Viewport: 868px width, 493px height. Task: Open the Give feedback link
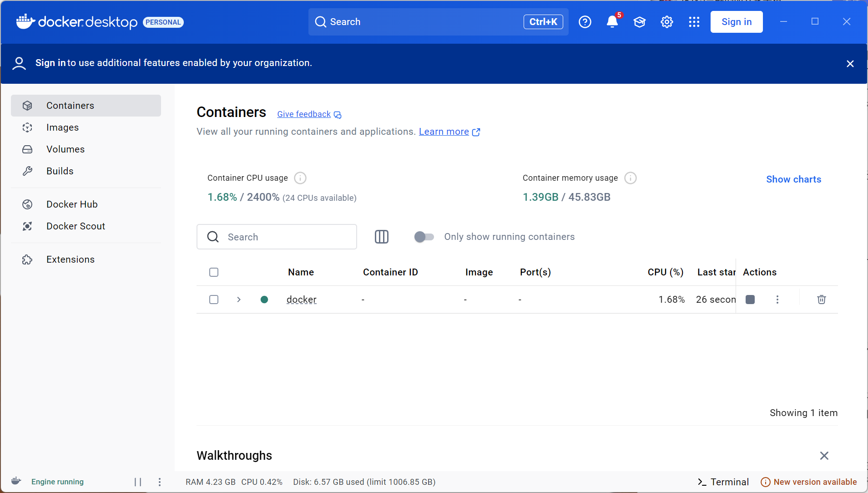309,114
